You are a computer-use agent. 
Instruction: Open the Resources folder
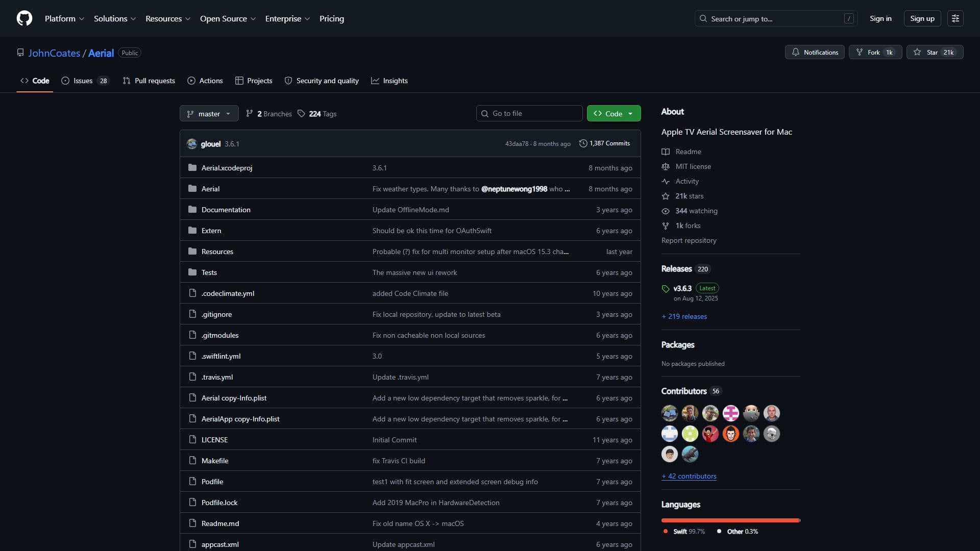pos(217,252)
